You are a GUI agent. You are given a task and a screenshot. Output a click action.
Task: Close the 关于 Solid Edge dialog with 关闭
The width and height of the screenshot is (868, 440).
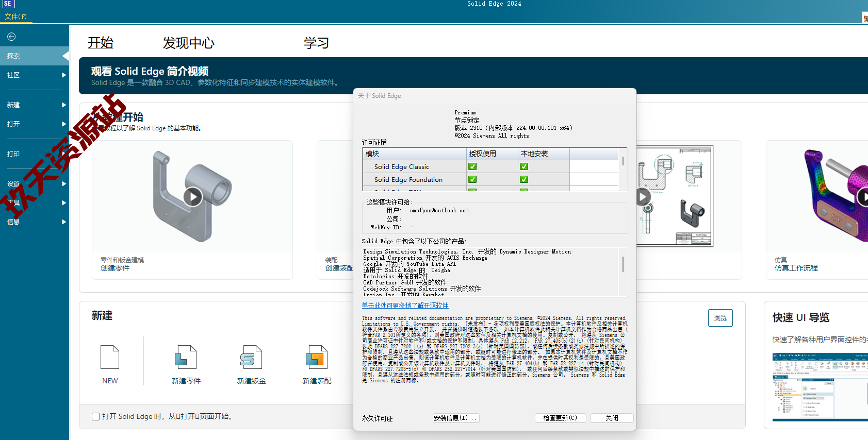[612, 418]
